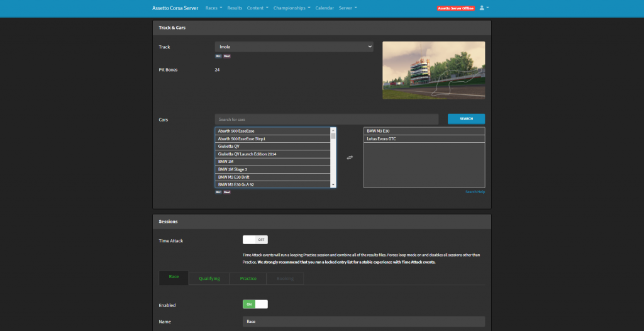Switch to the Qualifying session tab
The width and height of the screenshot is (644, 331).
pos(209,278)
